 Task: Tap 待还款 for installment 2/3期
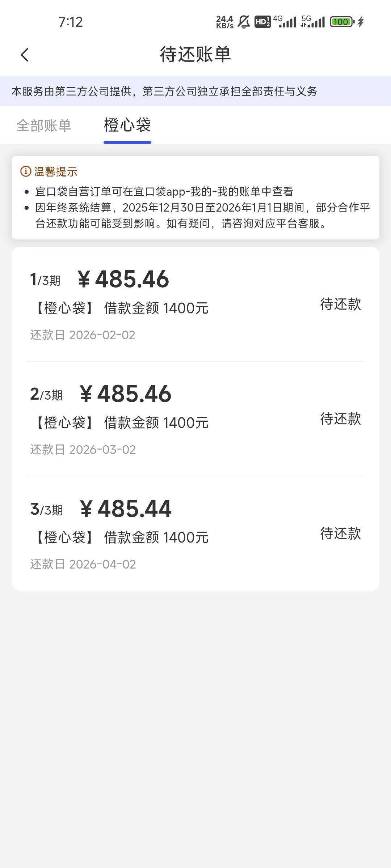(340, 419)
